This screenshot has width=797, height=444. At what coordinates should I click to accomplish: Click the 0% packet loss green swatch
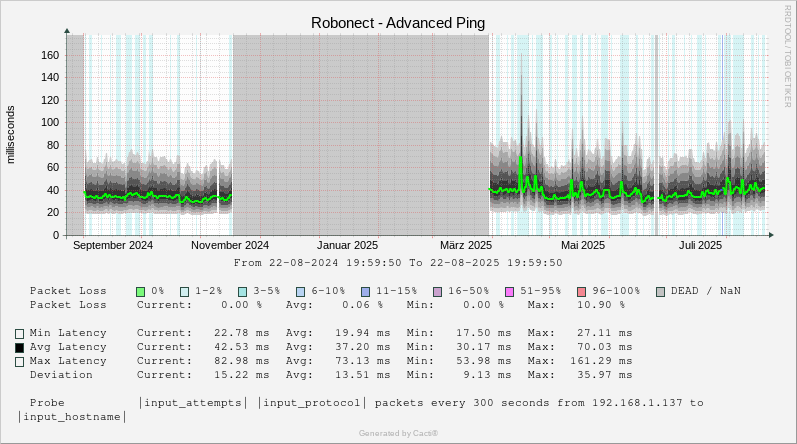141,292
